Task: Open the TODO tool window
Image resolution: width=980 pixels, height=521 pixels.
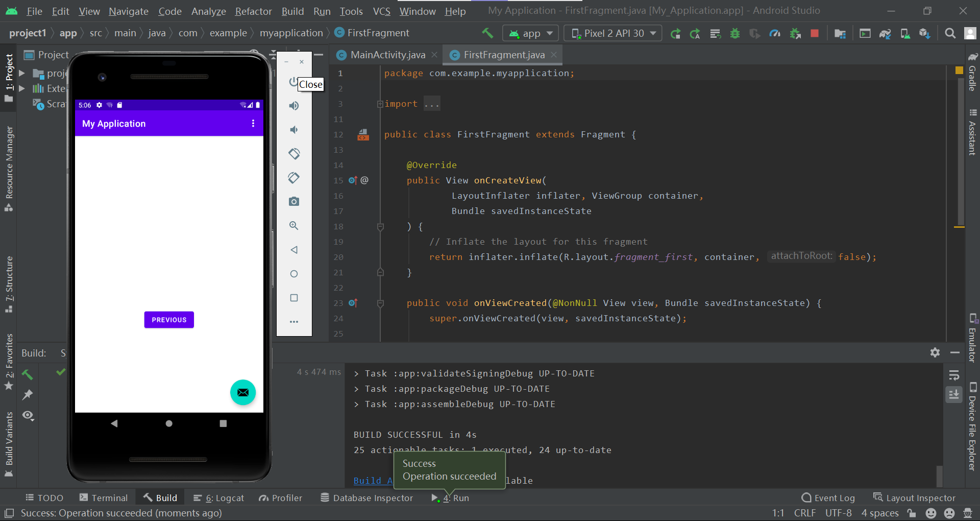Action: 44,498
